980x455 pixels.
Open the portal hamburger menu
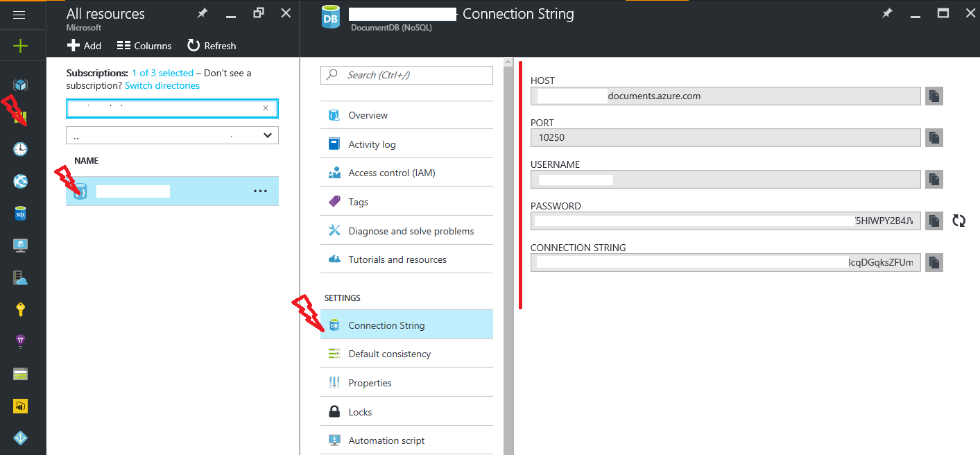pyautogui.click(x=19, y=15)
